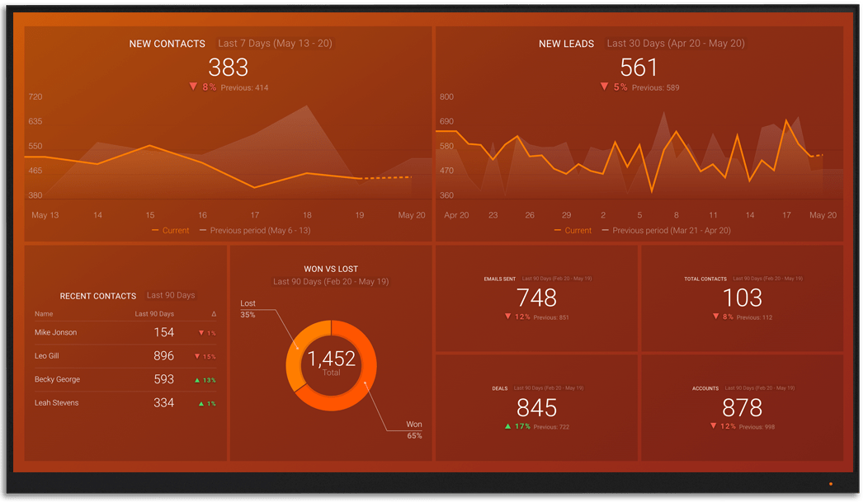Click the green up arrow in Deals tile
This screenshot has height=502, width=868.
(x=507, y=426)
